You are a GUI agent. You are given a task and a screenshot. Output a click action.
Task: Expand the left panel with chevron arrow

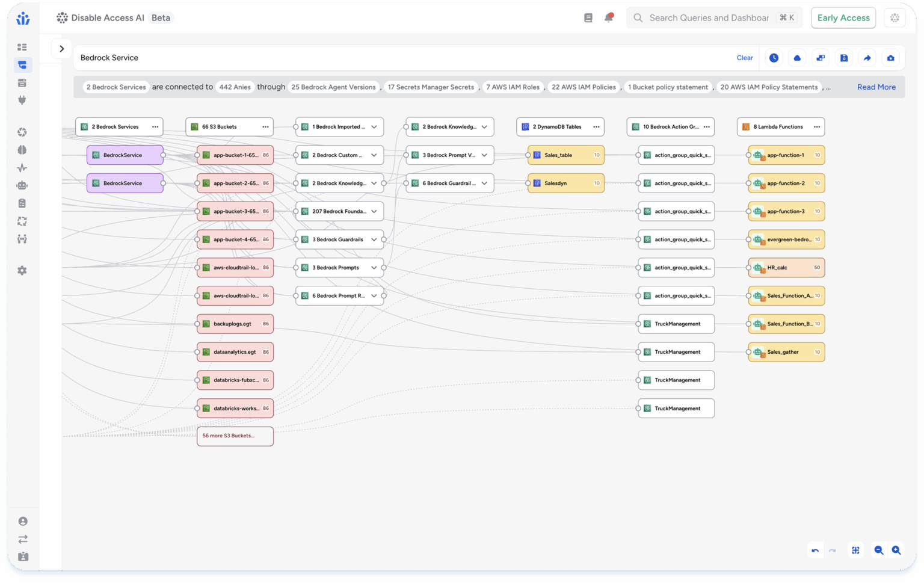tap(61, 49)
